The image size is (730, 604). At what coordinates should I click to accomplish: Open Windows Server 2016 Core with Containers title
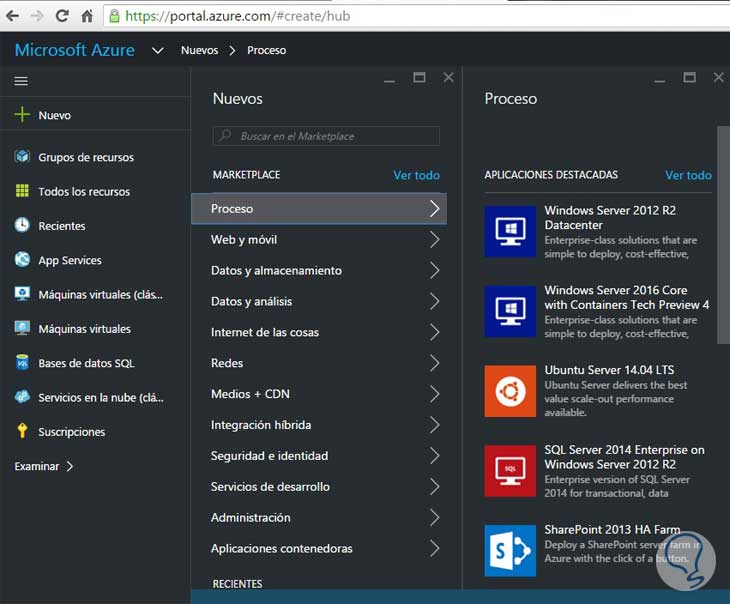click(x=627, y=297)
